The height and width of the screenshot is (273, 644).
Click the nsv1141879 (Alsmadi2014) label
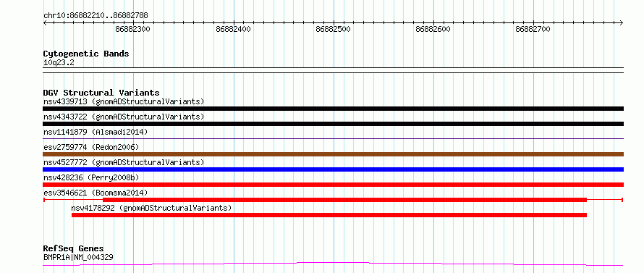pyautogui.click(x=96, y=132)
